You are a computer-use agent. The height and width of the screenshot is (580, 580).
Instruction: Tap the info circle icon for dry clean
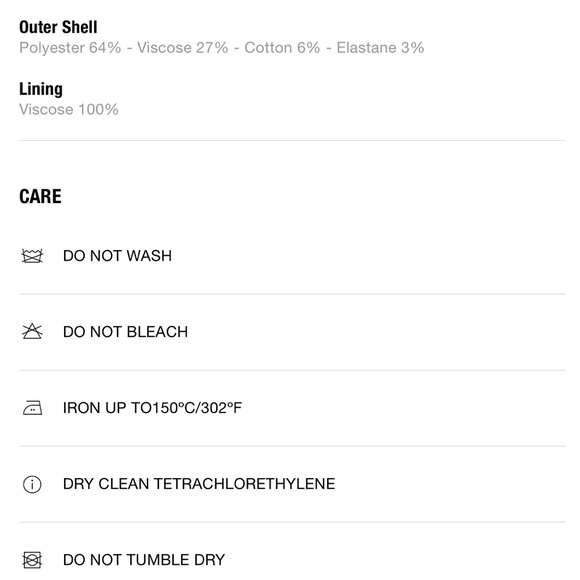click(32, 484)
